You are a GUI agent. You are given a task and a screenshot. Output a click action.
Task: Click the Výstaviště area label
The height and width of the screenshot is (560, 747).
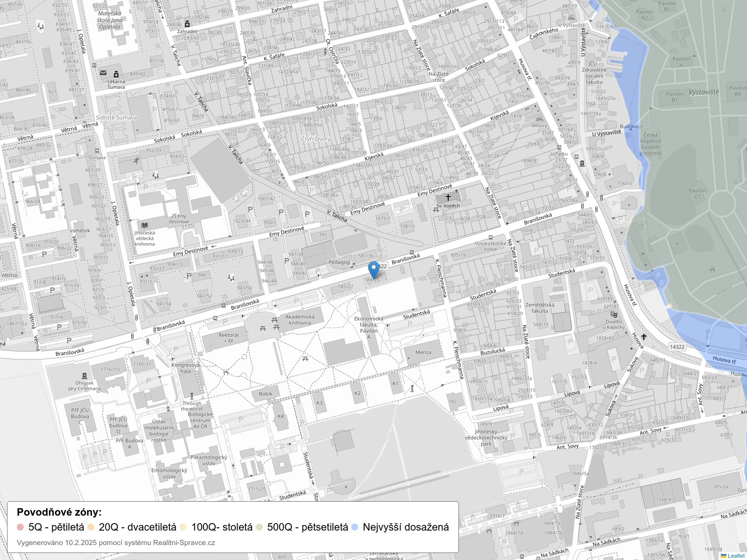(704, 92)
